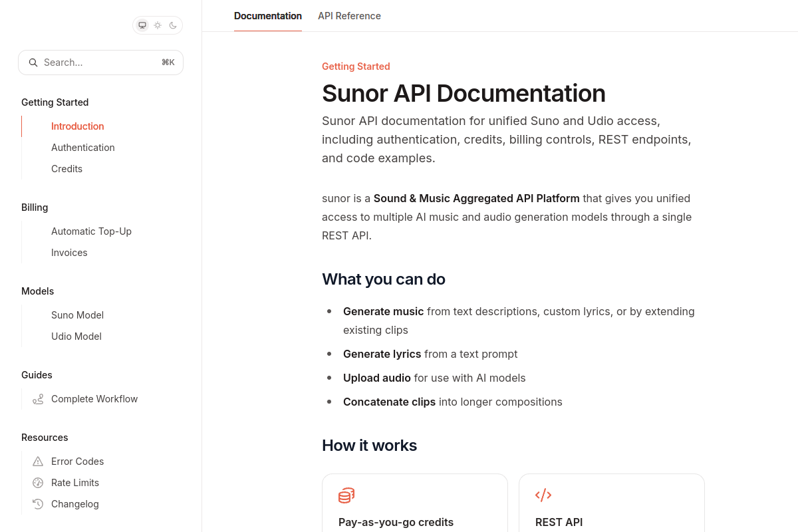Image resolution: width=798 pixels, height=532 pixels.
Task: Click the coins icon on credits card
Action: tap(346, 495)
